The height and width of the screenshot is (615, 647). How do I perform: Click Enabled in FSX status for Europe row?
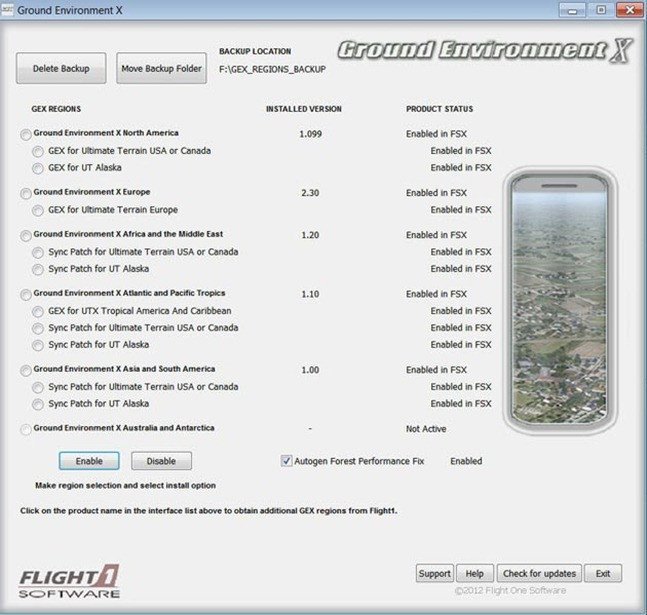(436, 193)
